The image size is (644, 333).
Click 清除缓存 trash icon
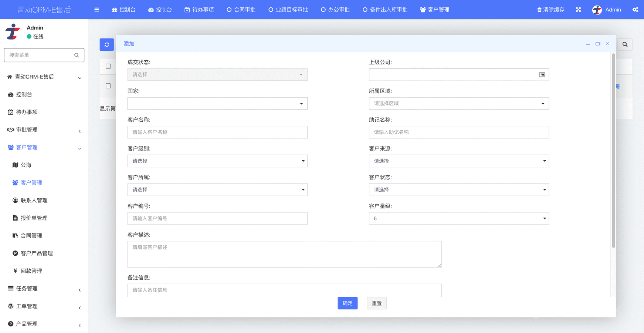pos(539,10)
